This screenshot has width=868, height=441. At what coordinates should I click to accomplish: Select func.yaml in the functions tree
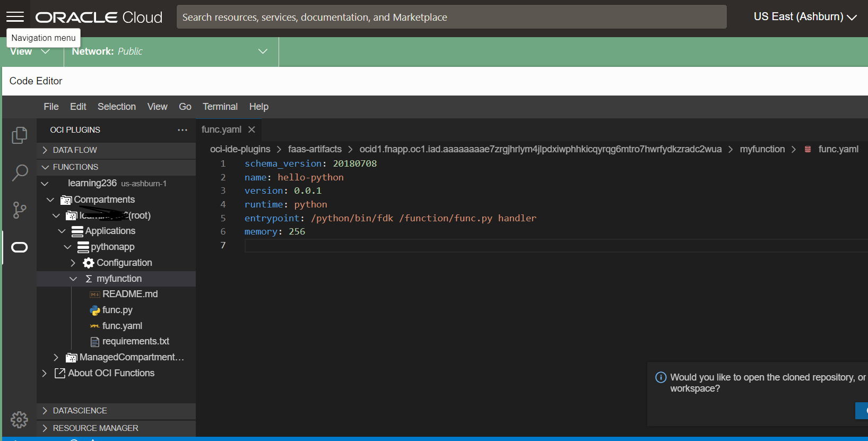pos(122,326)
